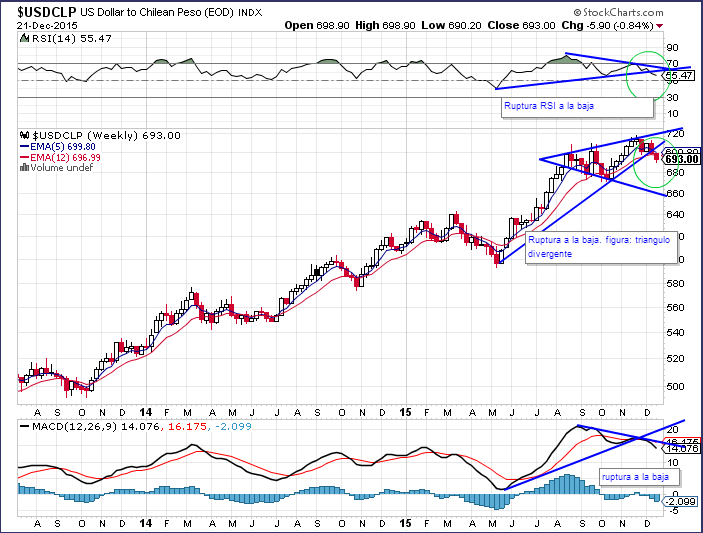
Task: Click the Open 698.90 value
Action: [x=317, y=26]
